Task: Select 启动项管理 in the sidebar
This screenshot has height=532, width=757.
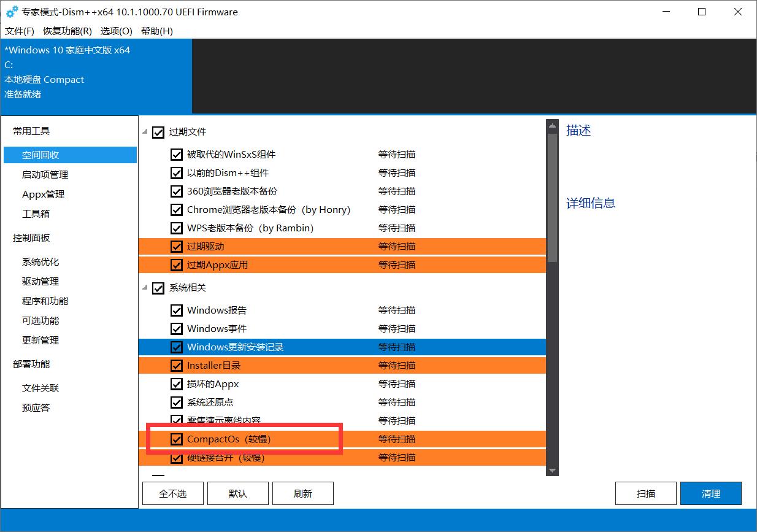Action: 45,175
